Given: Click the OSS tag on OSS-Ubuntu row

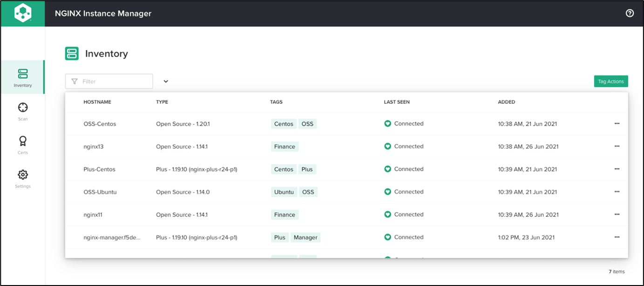Looking at the screenshot, I should pos(308,192).
